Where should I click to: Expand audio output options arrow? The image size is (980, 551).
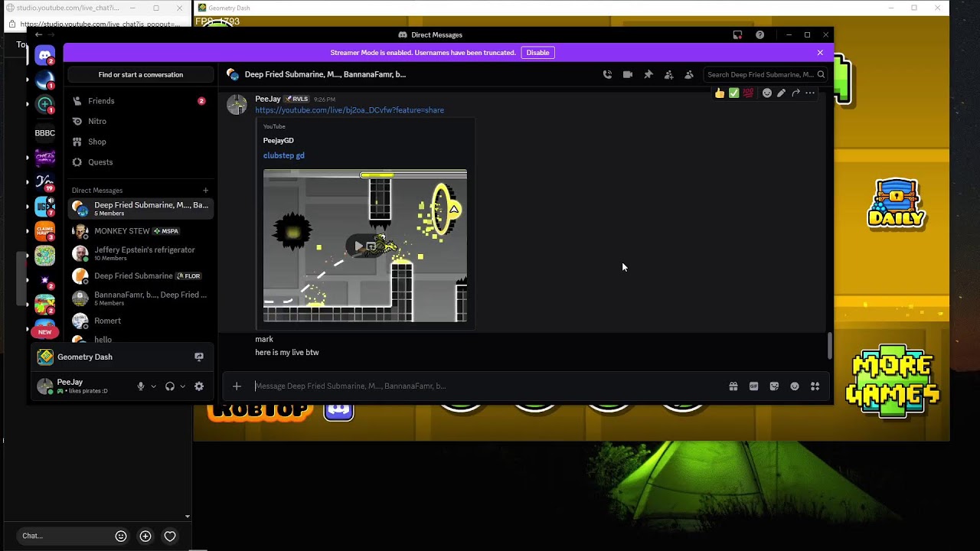coord(182,386)
